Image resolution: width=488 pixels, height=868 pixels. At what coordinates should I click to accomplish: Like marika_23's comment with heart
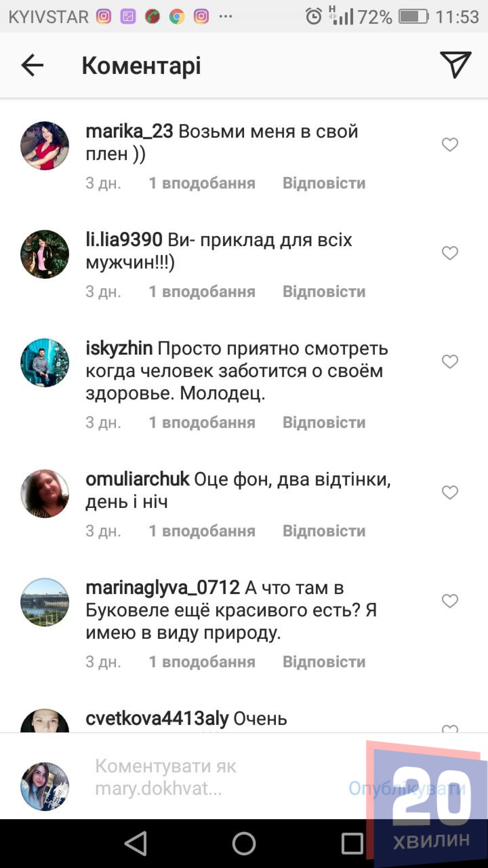[450, 144]
